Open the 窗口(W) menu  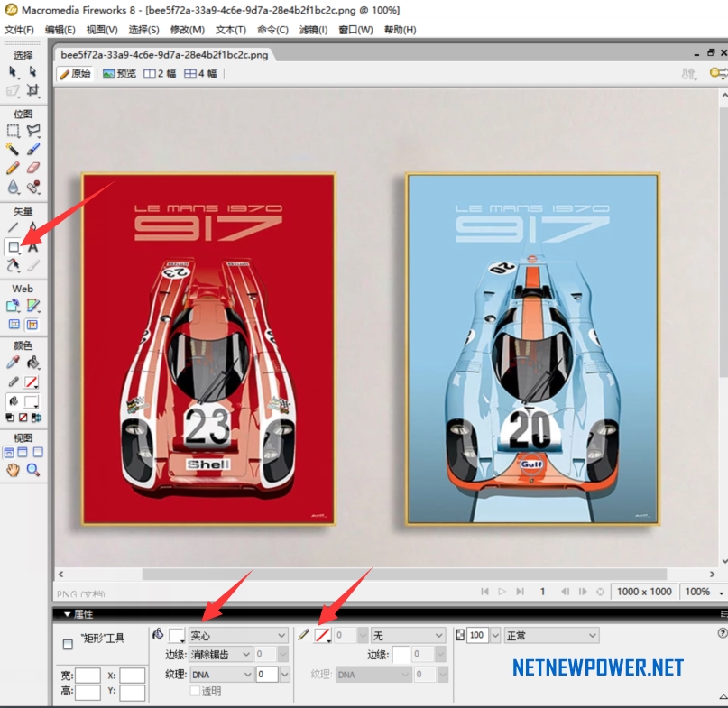pyautogui.click(x=355, y=30)
